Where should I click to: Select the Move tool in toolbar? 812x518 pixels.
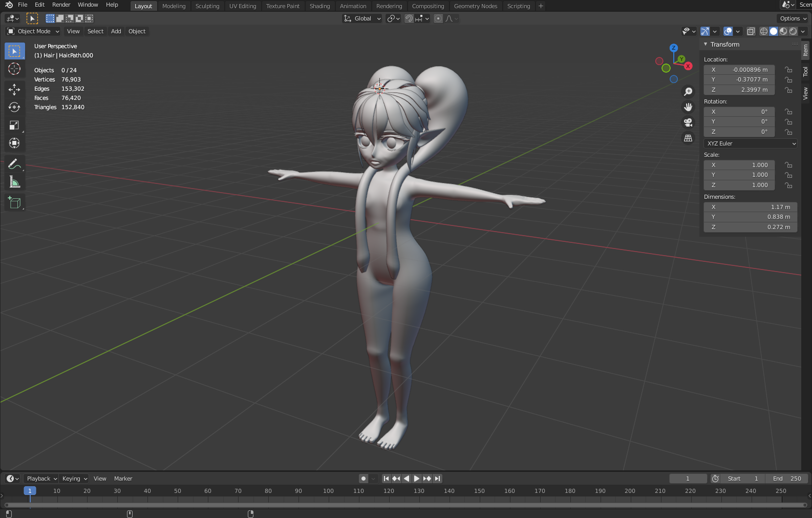pyautogui.click(x=14, y=90)
